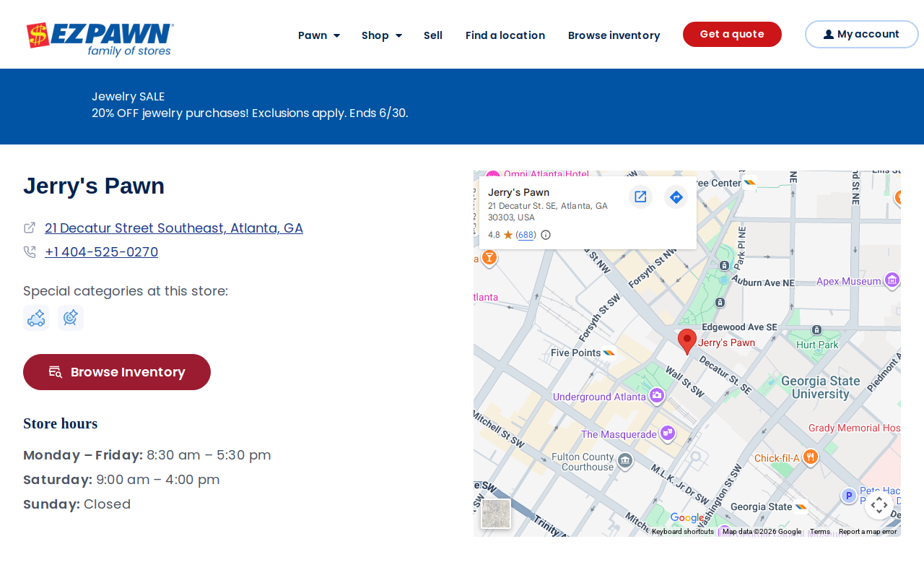924x578 pixels.
Task: Open Browse inventory in the navigation bar
Action: [x=614, y=35]
